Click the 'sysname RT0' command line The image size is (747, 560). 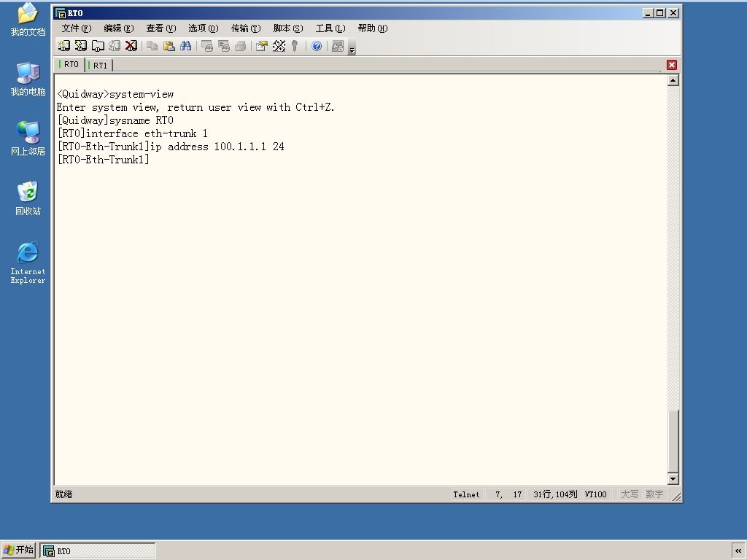[115, 120]
